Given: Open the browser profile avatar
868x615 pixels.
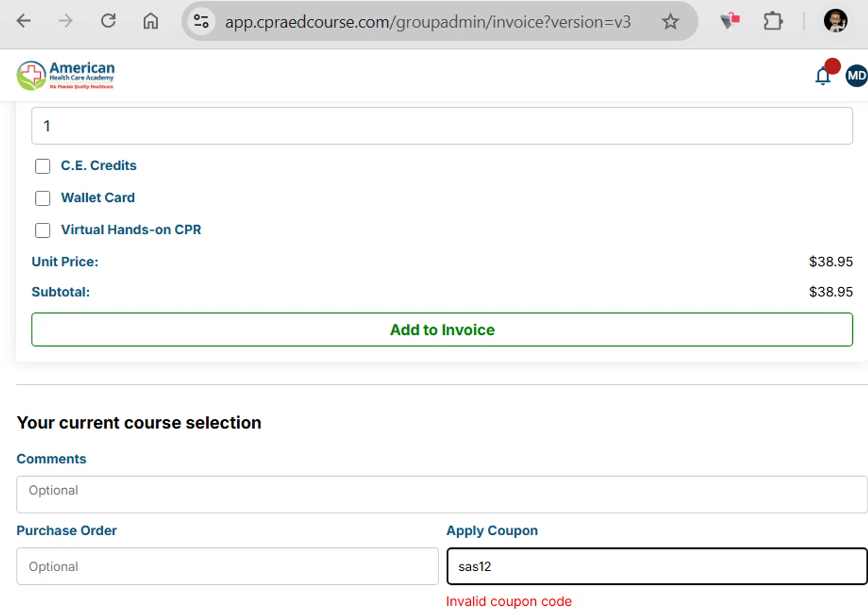Looking at the screenshot, I should 835,21.
